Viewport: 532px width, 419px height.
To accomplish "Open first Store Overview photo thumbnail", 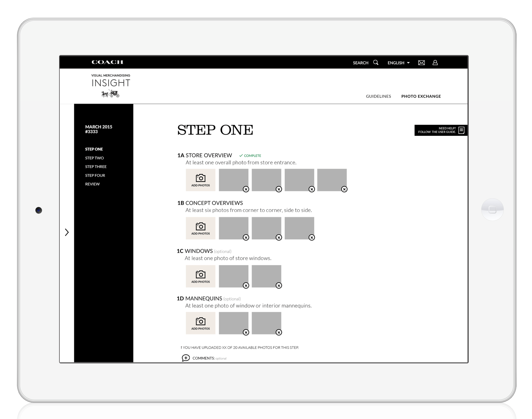I will point(233,180).
